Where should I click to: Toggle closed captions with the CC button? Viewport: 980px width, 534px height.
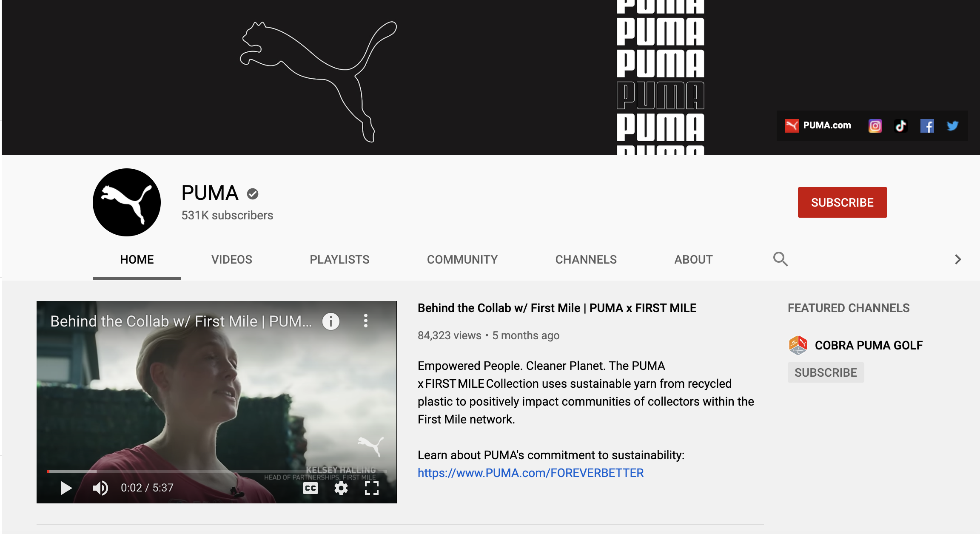(x=311, y=488)
